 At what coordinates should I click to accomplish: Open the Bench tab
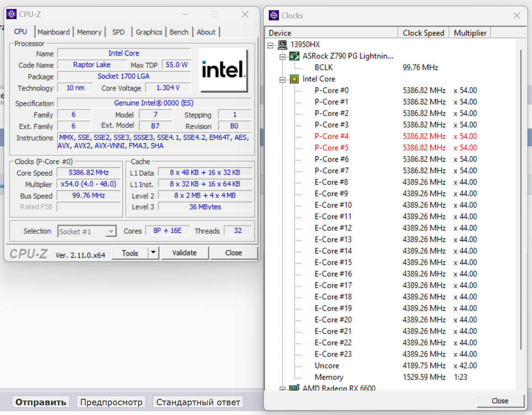coord(179,32)
